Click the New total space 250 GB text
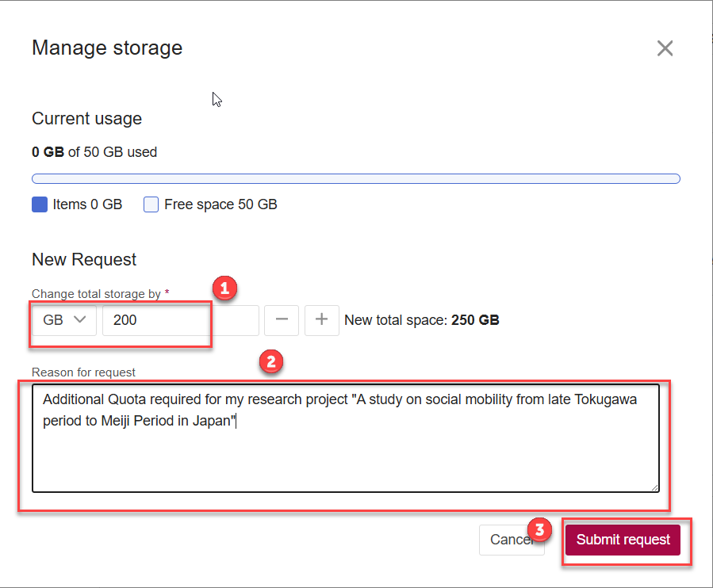This screenshot has width=713, height=588. tap(421, 320)
